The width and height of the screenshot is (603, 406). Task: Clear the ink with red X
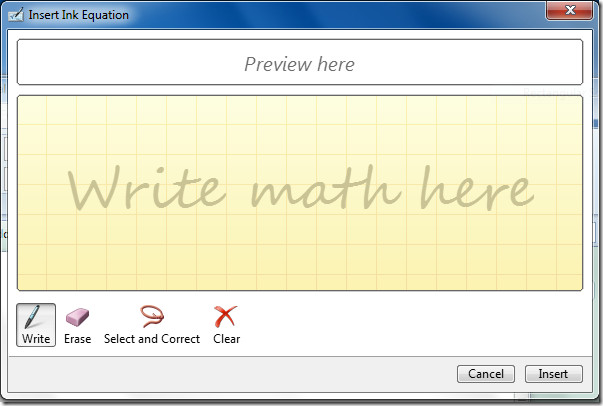click(227, 325)
